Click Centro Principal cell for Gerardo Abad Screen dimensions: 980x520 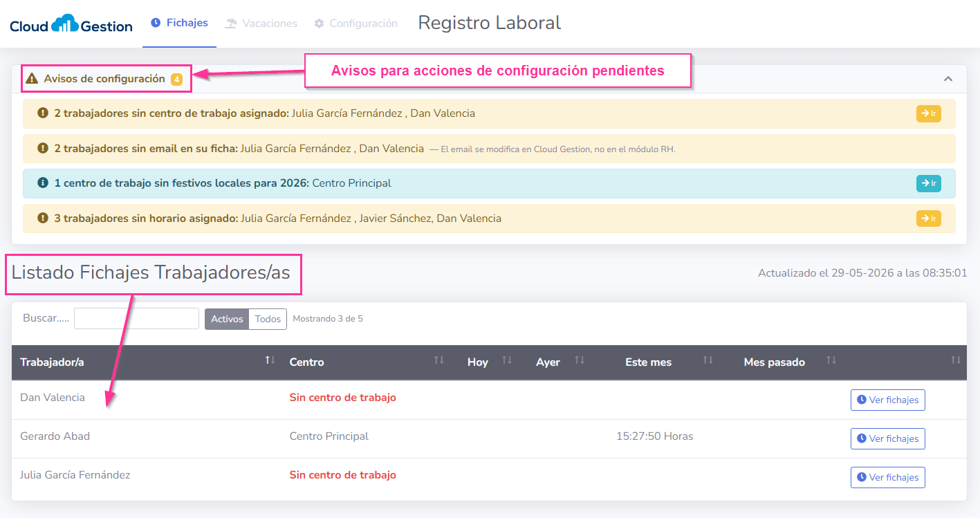(329, 436)
